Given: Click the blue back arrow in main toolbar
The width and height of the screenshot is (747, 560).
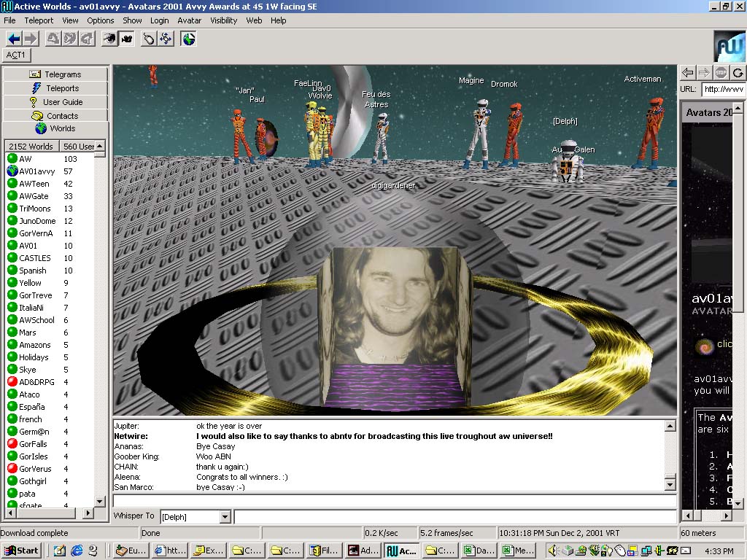Looking at the screenshot, I should pos(14,39).
